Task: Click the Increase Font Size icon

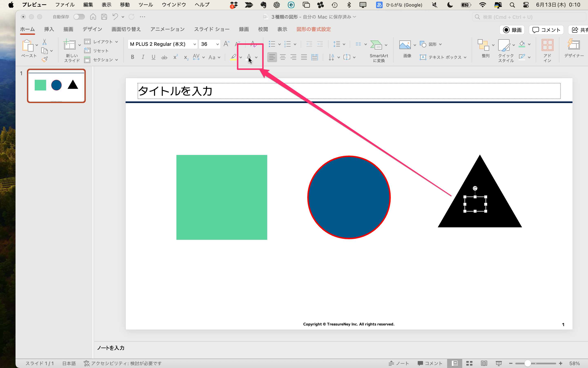Action: point(226,44)
